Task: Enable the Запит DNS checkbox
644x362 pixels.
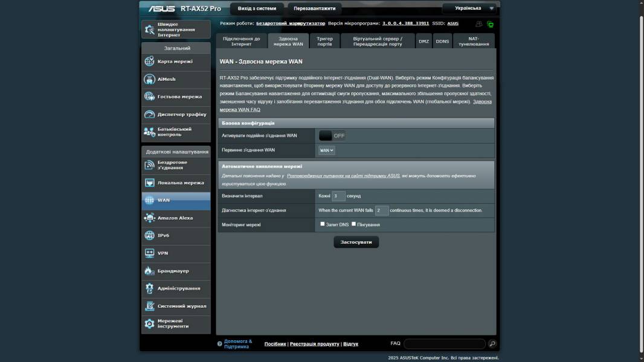Action: (x=323, y=224)
